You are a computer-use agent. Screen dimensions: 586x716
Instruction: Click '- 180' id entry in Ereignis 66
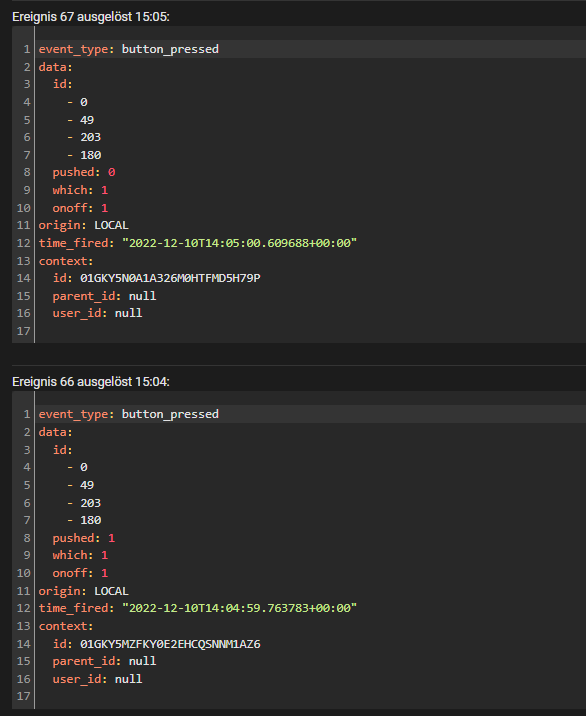point(84,520)
